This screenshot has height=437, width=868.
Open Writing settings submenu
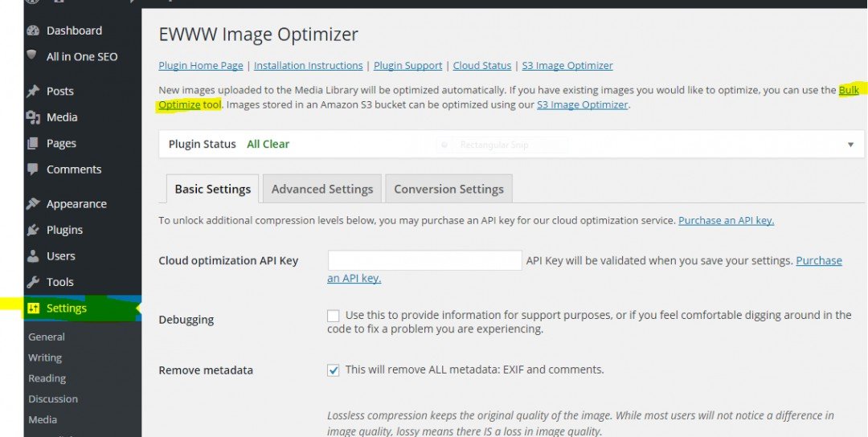(45, 358)
